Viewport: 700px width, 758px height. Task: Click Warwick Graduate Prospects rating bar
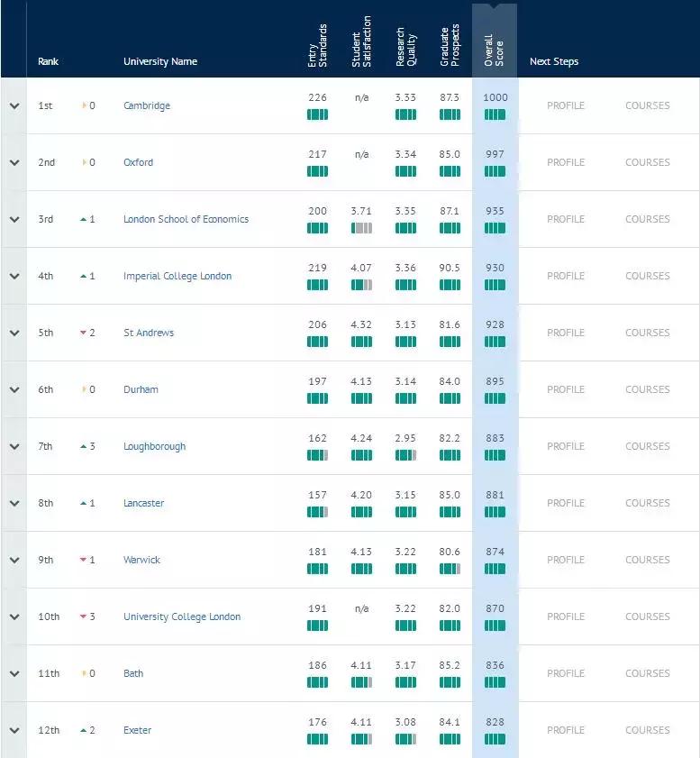pos(450,569)
